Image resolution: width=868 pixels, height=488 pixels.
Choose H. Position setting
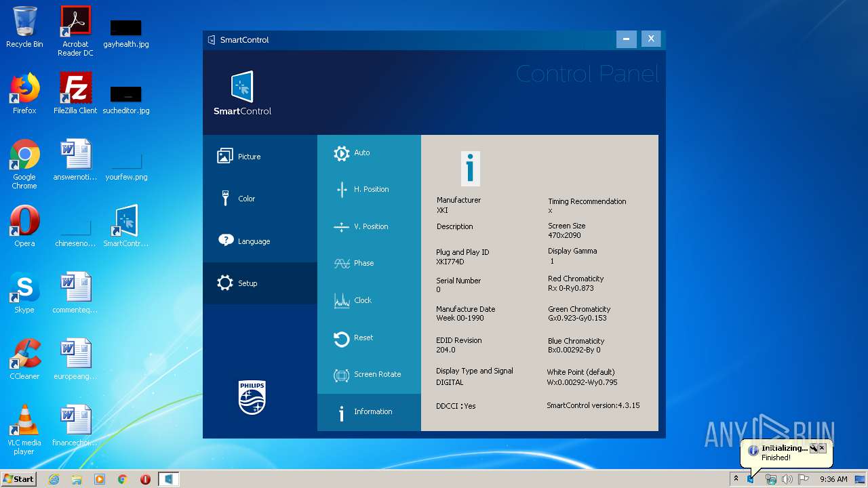point(369,190)
